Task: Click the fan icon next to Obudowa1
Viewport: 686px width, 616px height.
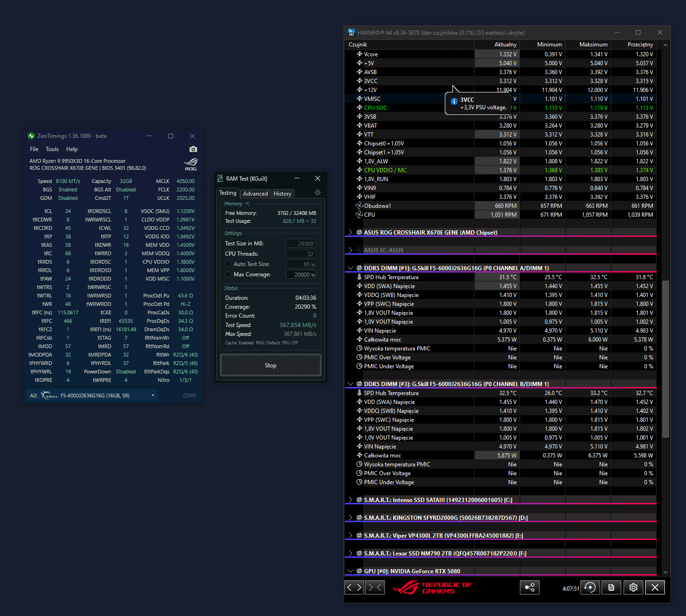Action: point(359,206)
